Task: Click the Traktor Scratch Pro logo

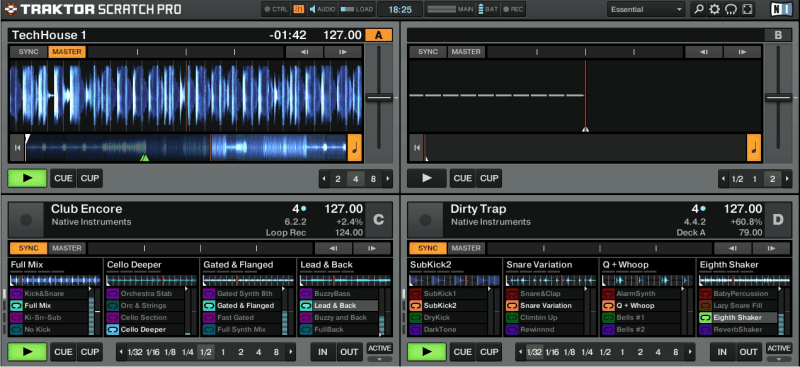Action: click(x=93, y=9)
